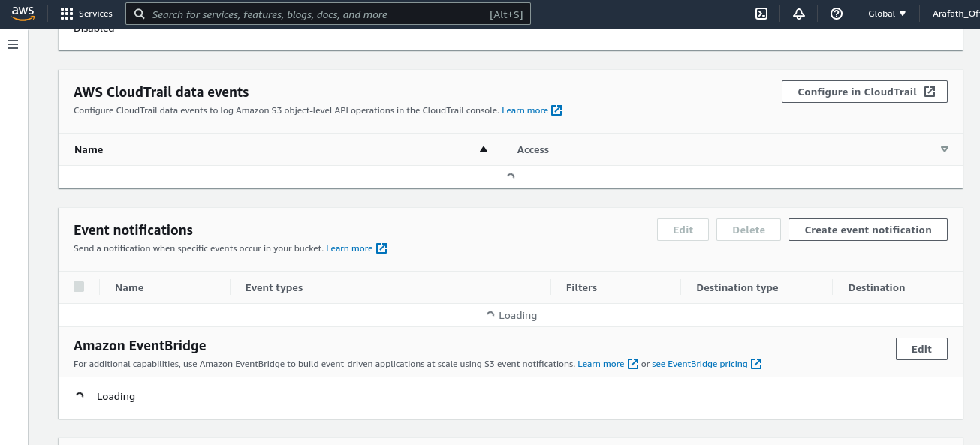Edit the Amazon EventBridge settings

921,348
